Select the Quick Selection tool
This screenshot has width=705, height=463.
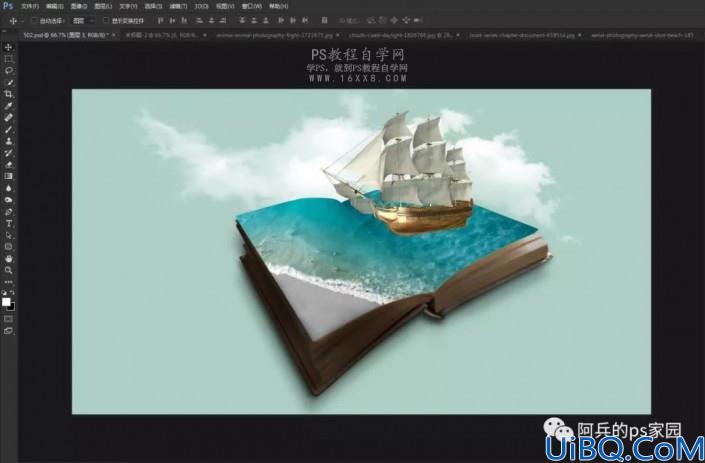point(9,82)
